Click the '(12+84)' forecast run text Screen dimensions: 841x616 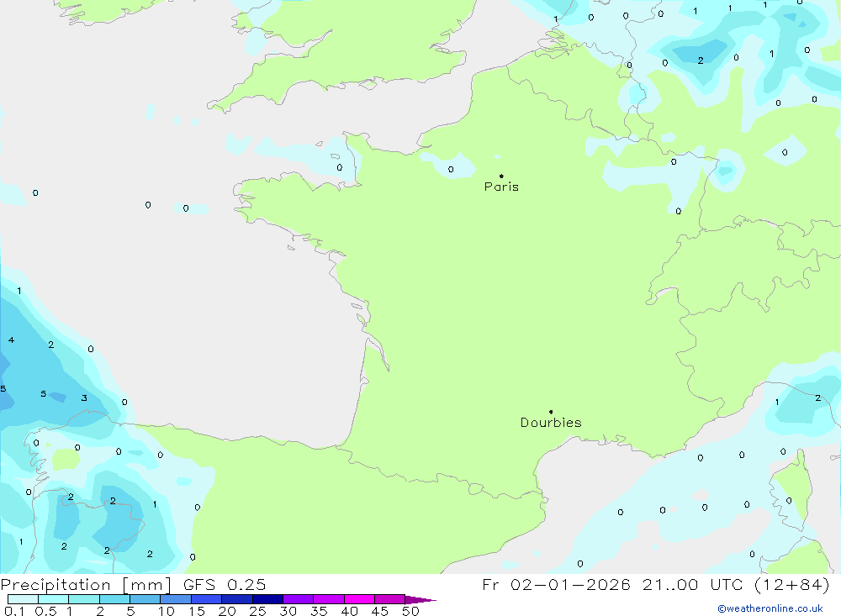(x=791, y=585)
